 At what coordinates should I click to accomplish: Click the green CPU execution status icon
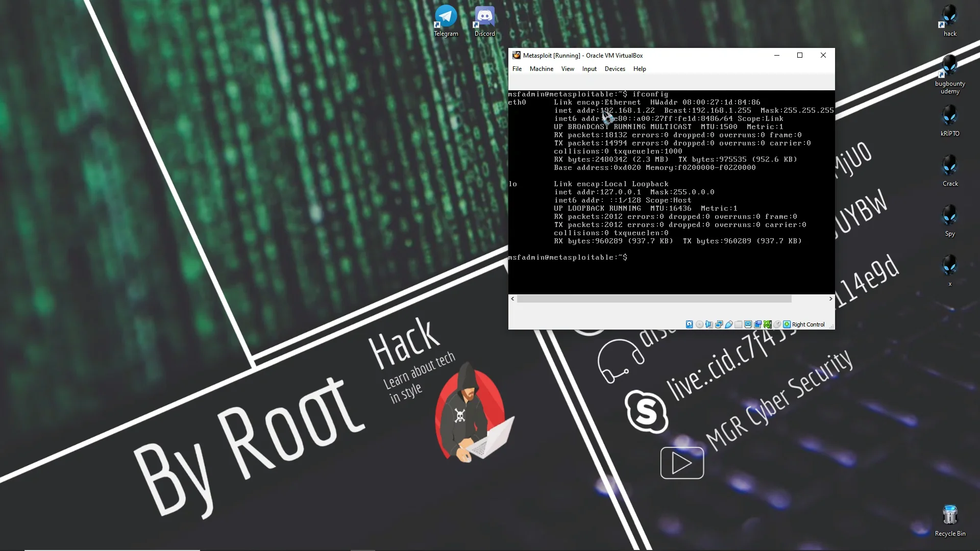[768, 324]
